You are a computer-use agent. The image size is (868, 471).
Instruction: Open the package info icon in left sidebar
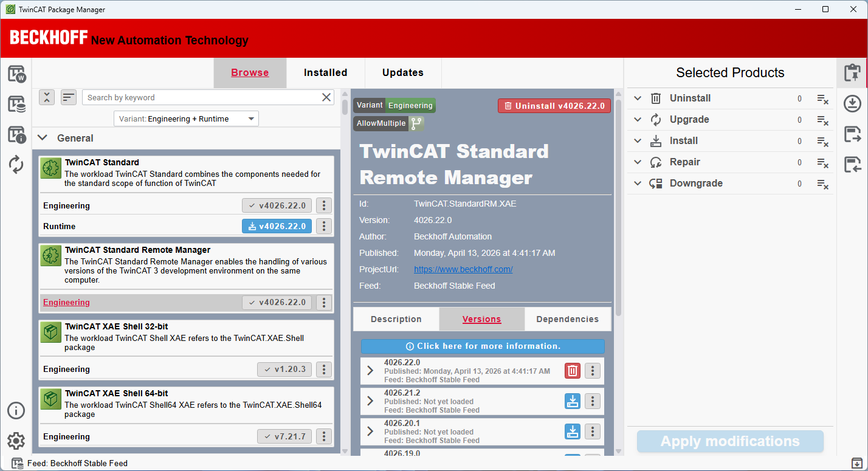click(16, 134)
